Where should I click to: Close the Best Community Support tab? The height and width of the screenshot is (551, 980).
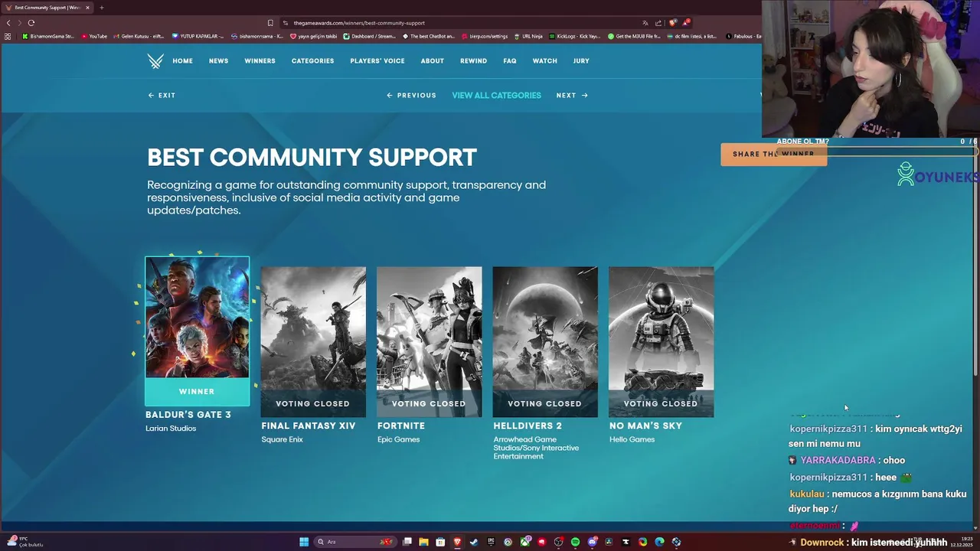coord(87,8)
